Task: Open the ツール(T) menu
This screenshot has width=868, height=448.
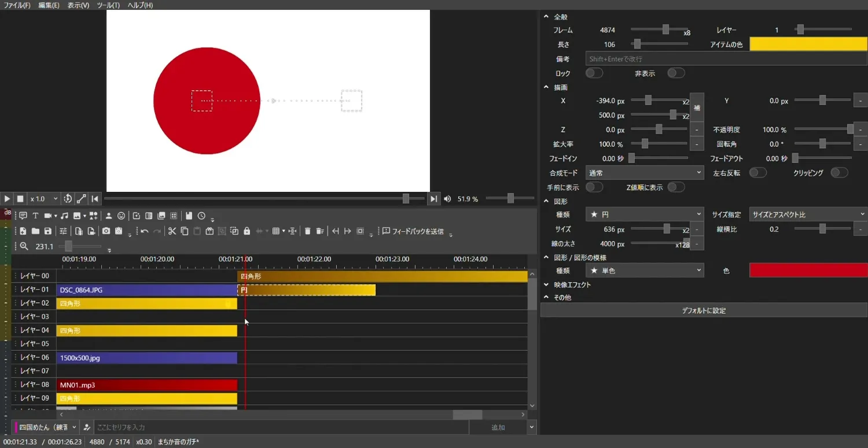Action: (x=108, y=5)
